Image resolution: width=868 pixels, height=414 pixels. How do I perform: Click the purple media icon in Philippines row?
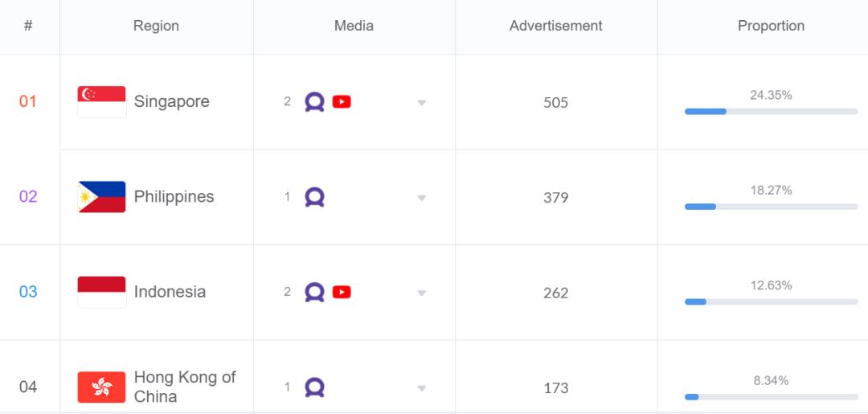[x=314, y=197]
